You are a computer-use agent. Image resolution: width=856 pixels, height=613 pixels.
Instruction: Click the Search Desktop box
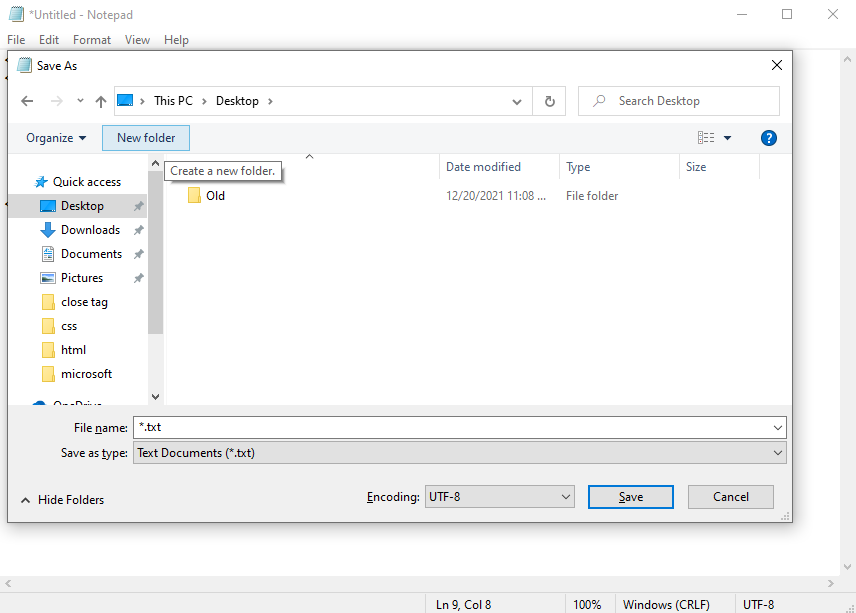point(679,101)
